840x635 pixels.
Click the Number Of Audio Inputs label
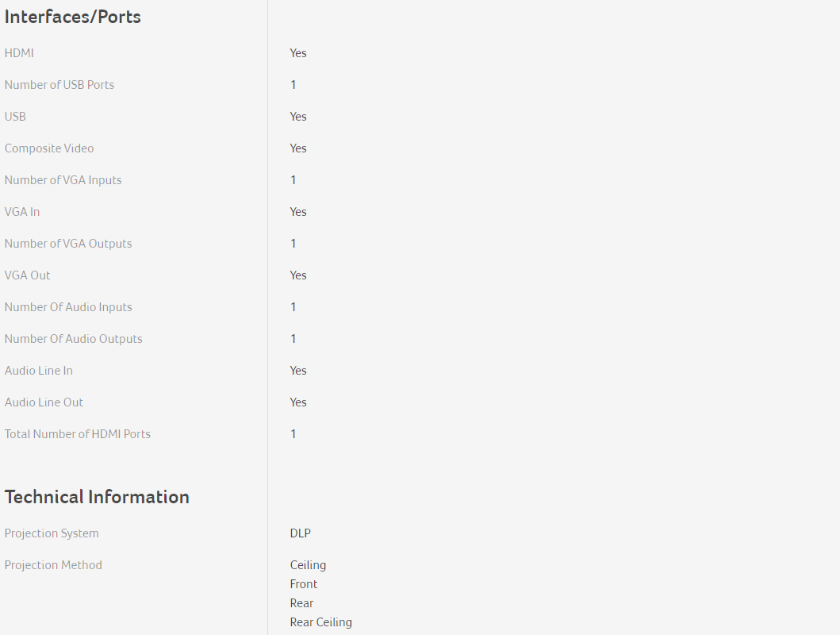[68, 307]
